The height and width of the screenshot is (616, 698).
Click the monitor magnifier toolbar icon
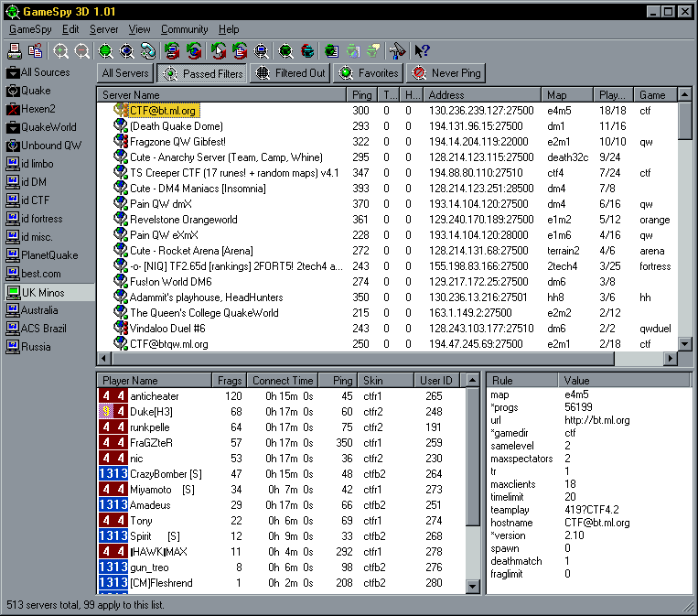(261, 51)
